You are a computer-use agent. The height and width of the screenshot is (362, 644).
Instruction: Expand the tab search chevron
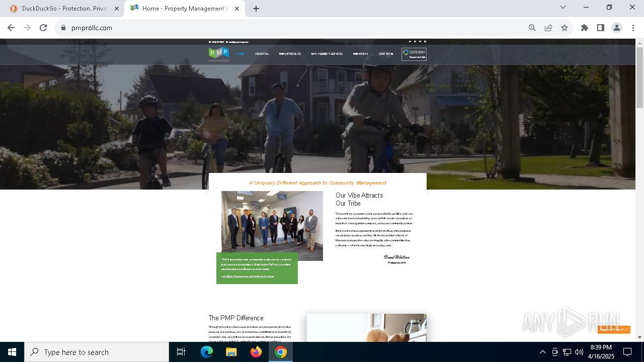(x=563, y=7)
